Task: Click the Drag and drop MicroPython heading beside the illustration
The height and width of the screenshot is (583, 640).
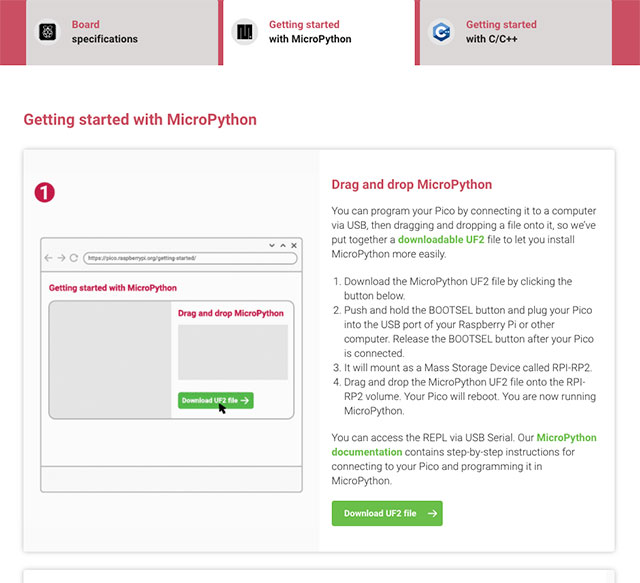Action: 411,185
